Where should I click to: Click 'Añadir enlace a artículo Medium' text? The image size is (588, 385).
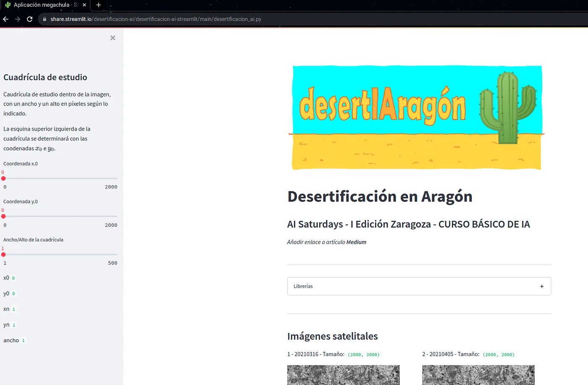pos(327,242)
